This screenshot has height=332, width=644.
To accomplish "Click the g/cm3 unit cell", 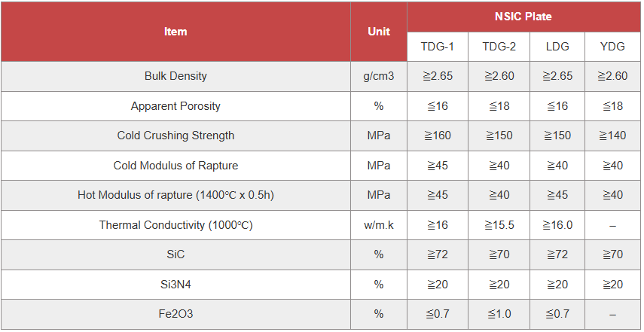I will (x=379, y=76).
